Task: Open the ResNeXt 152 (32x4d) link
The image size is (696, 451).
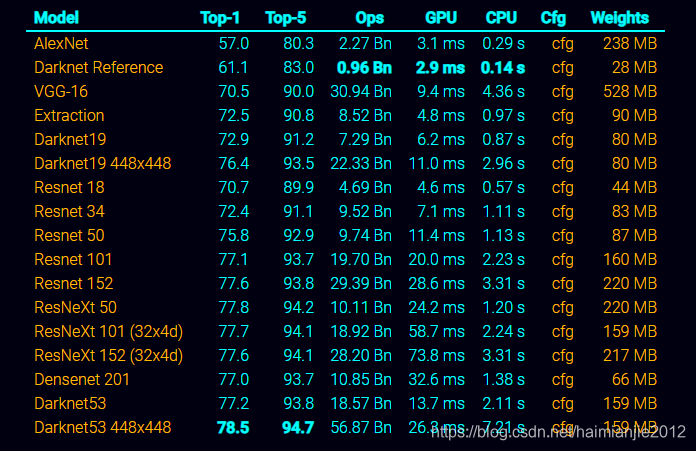Action: tap(109, 356)
